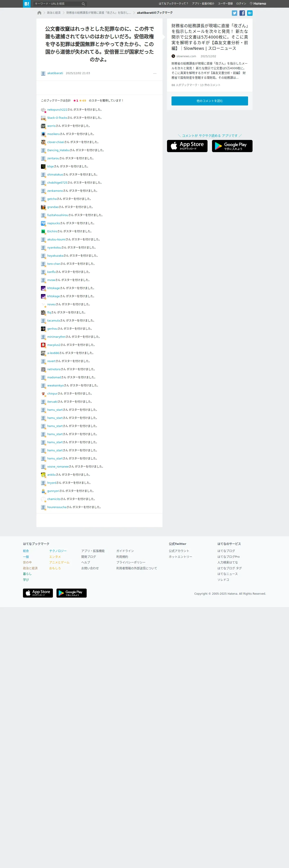The width and height of the screenshot is (289, 868).
Task: Add to Hatena Bookmark via B! share icon
Action: point(250,13)
